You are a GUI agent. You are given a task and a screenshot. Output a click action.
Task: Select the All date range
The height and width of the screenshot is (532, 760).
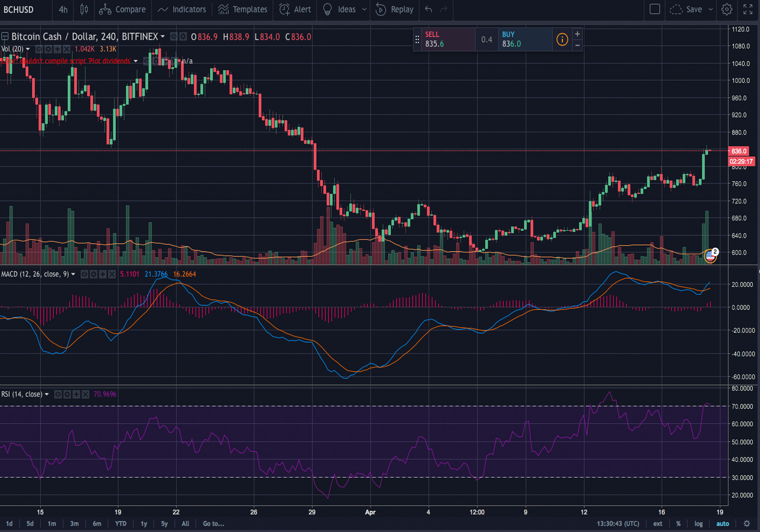pos(185,523)
